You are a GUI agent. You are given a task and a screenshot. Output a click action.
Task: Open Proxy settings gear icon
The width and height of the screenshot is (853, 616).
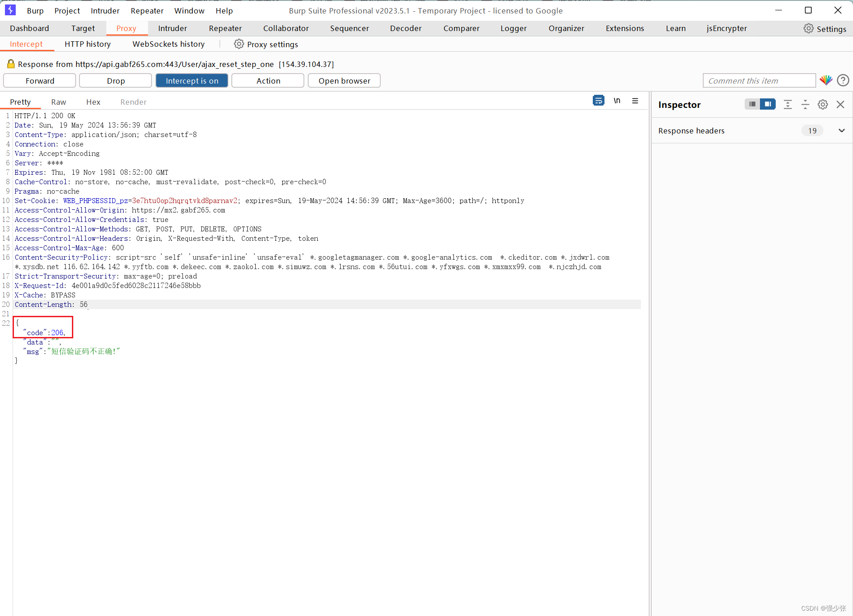239,44
